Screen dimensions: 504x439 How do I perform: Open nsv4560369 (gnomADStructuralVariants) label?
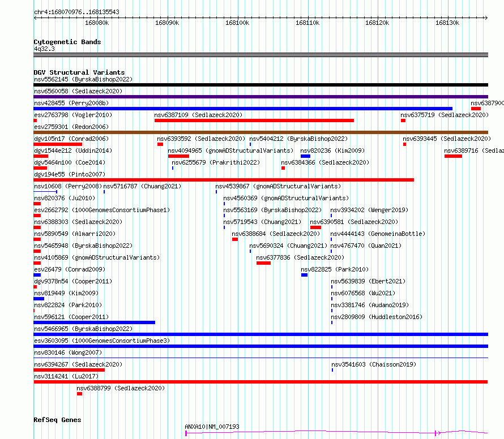(x=286, y=198)
